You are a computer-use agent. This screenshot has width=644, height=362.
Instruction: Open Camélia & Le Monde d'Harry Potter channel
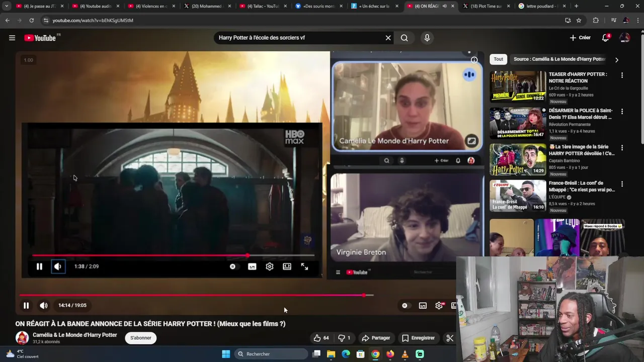(x=75, y=335)
